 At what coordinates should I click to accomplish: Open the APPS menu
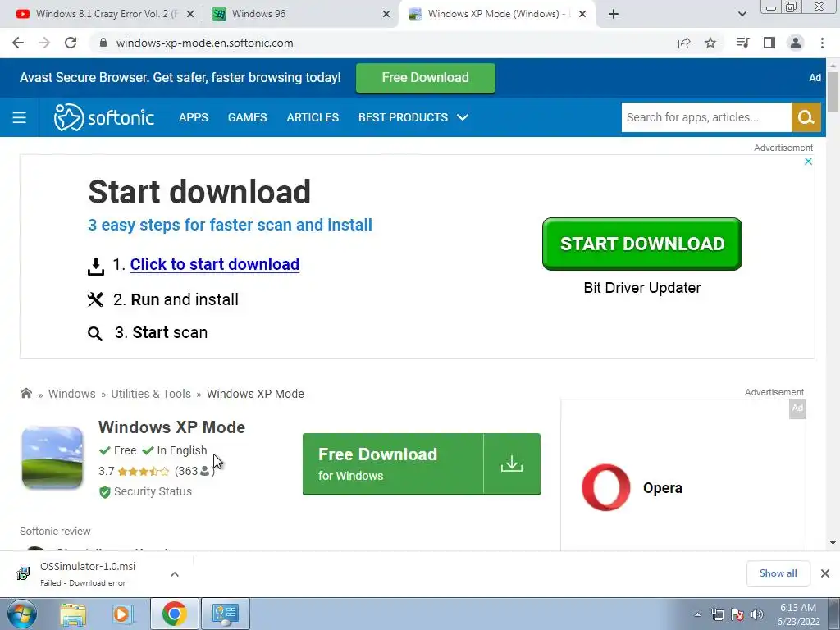coord(194,117)
